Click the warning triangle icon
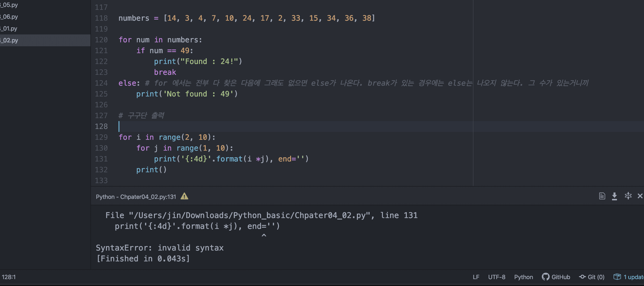The width and height of the screenshot is (644, 286). [x=184, y=196]
